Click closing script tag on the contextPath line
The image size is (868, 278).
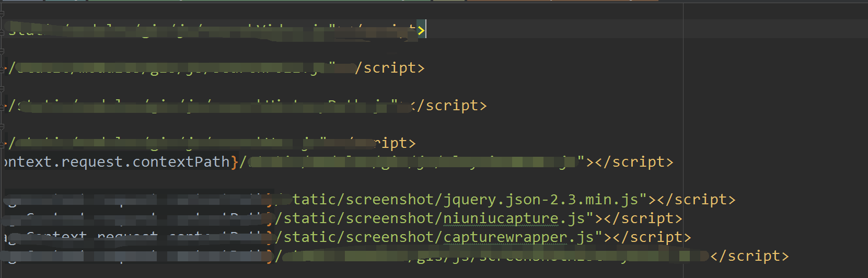pos(634,162)
